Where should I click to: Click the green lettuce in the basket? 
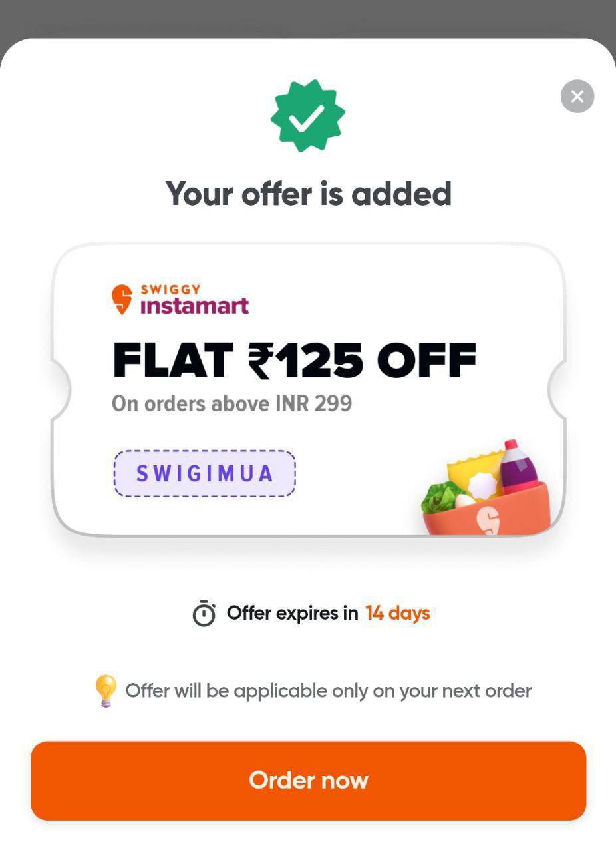440,495
